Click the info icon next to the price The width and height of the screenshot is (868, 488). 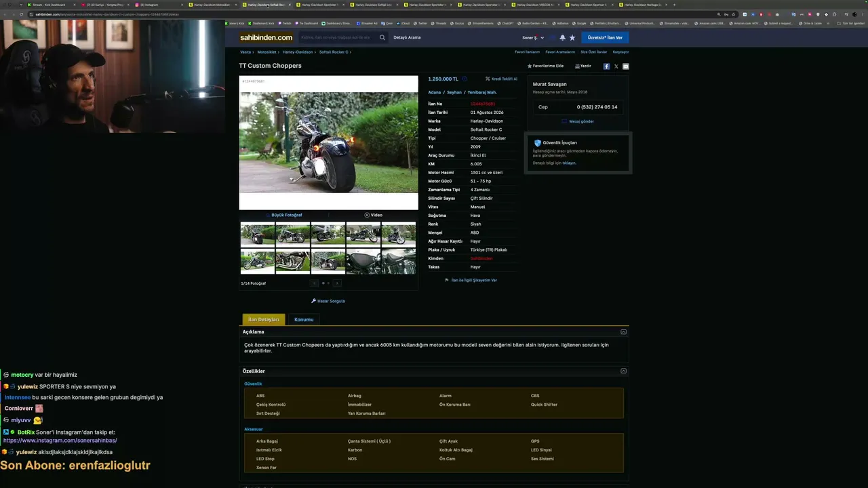pos(465,79)
